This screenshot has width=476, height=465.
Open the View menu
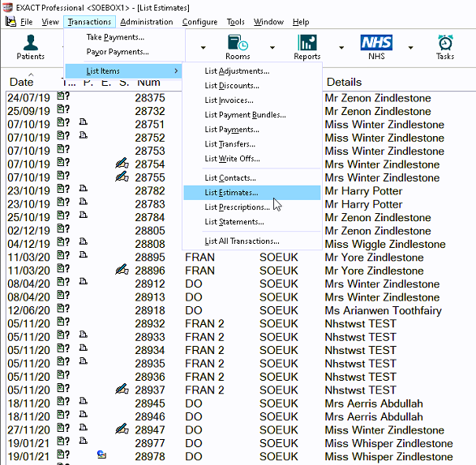(50, 22)
